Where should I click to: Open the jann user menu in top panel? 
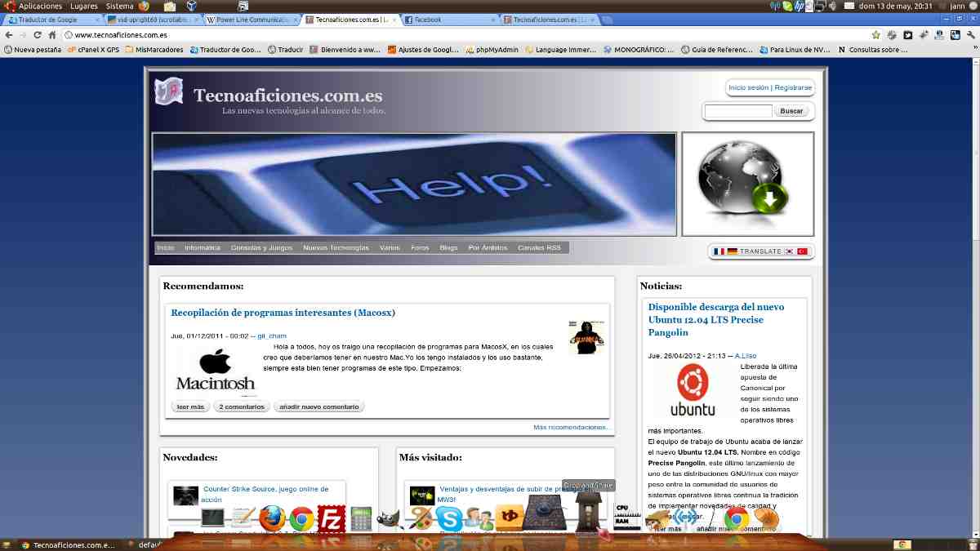(957, 6)
